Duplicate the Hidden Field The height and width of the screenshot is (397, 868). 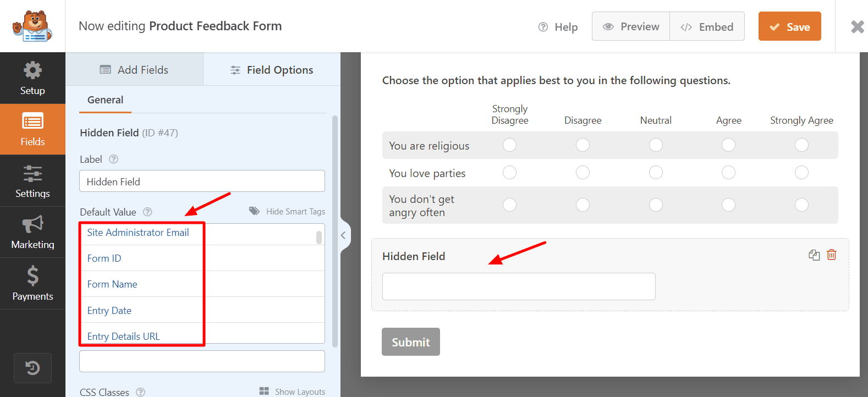coord(814,255)
